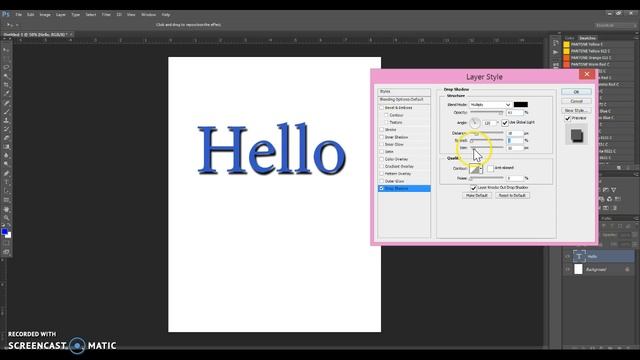Select the Lasso tool
The image size is (640, 360).
pyautogui.click(x=6, y=67)
